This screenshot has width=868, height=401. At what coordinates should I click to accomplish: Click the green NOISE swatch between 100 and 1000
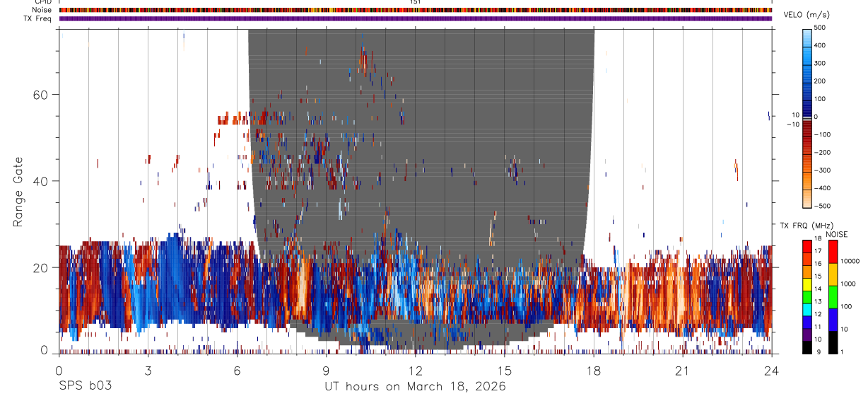tap(833, 296)
